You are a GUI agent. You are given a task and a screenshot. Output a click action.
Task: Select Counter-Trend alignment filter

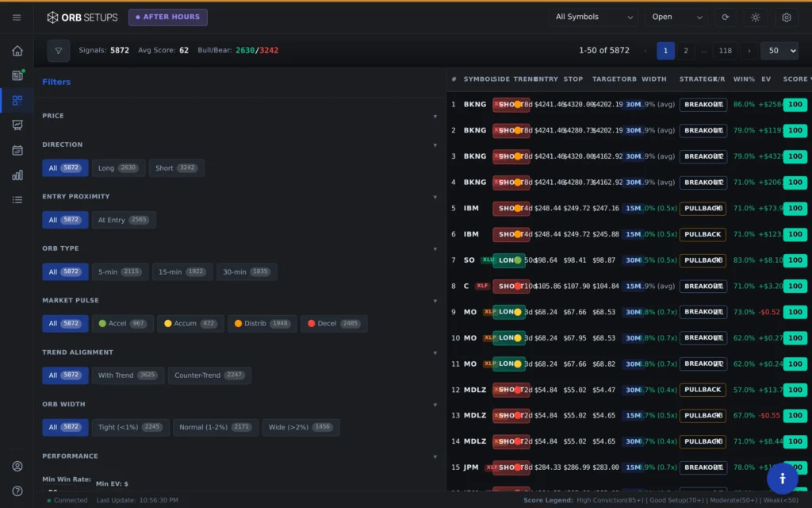click(209, 375)
